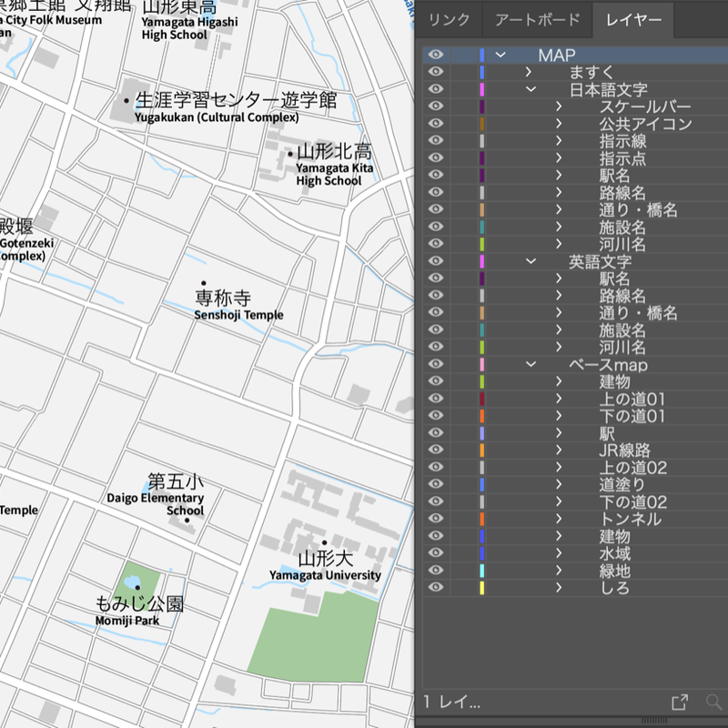Expand the トンネル sublayer
Screen dimensions: 728x728
[x=557, y=520]
